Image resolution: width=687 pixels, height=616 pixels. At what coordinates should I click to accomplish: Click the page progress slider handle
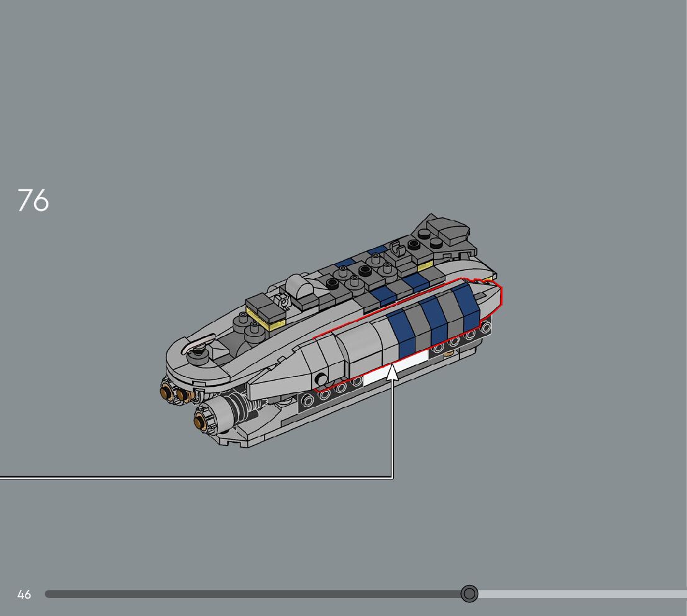click(470, 594)
